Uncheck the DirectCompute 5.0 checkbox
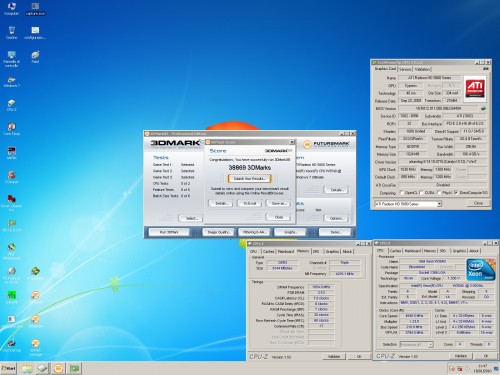The height and width of the screenshot is (375, 500). point(456,193)
